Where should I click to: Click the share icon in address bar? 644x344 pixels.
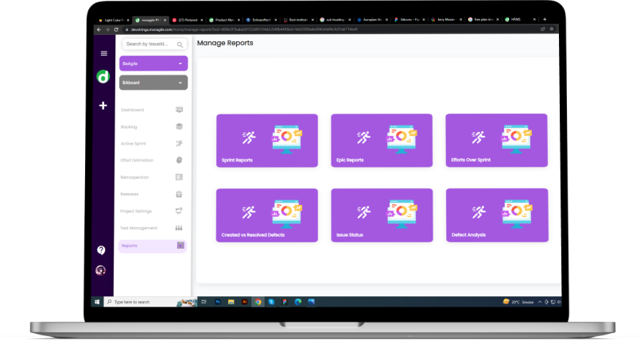point(542,29)
